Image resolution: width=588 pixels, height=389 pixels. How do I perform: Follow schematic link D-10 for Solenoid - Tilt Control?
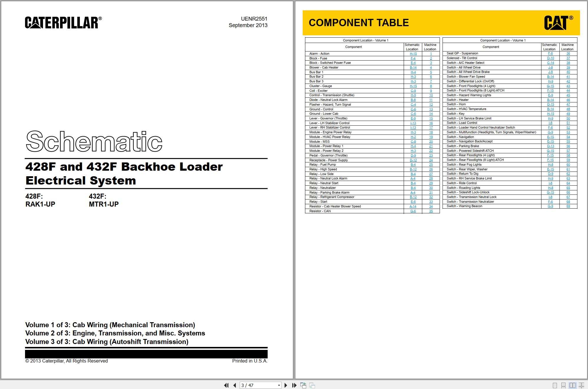[550, 58]
